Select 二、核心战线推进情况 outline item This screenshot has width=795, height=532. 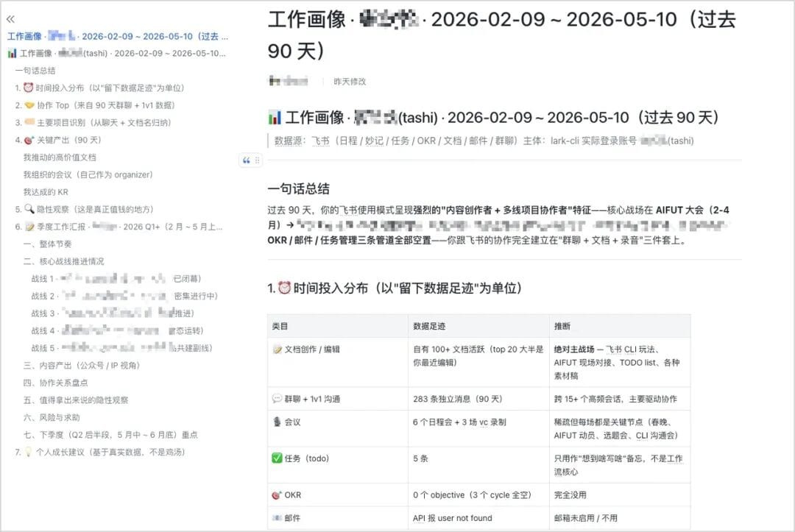64,261
